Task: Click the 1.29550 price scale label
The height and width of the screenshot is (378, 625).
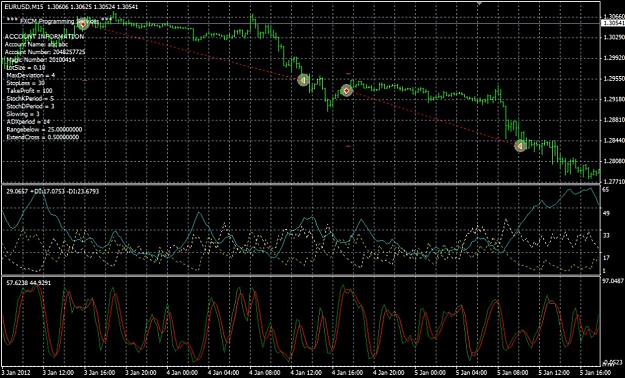Action: click(x=614, y=79)
